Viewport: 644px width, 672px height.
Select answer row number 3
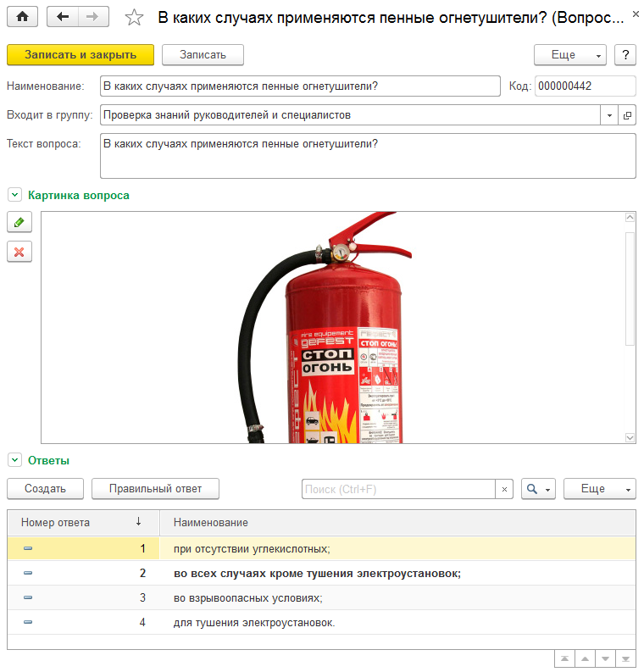point(321,598)
